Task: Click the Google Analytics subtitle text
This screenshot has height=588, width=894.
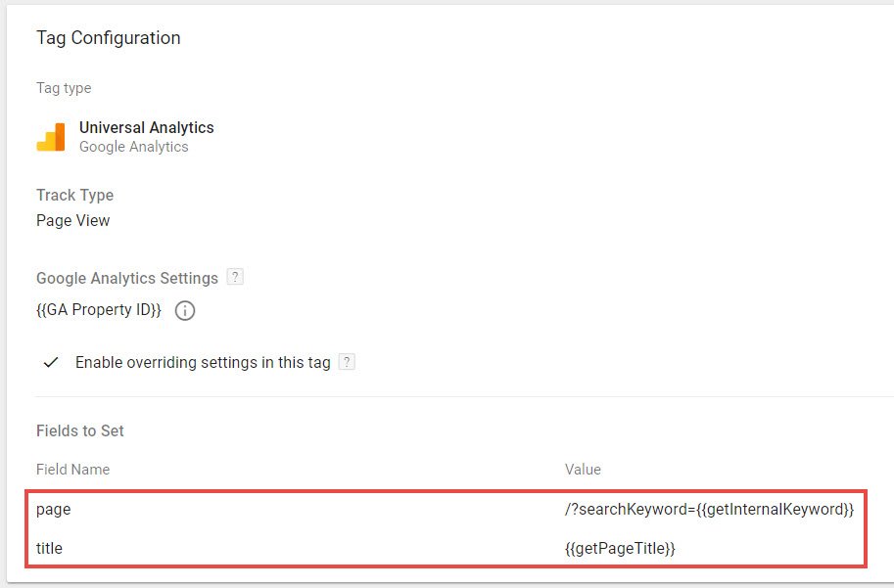Action: (x=133, y=147)
